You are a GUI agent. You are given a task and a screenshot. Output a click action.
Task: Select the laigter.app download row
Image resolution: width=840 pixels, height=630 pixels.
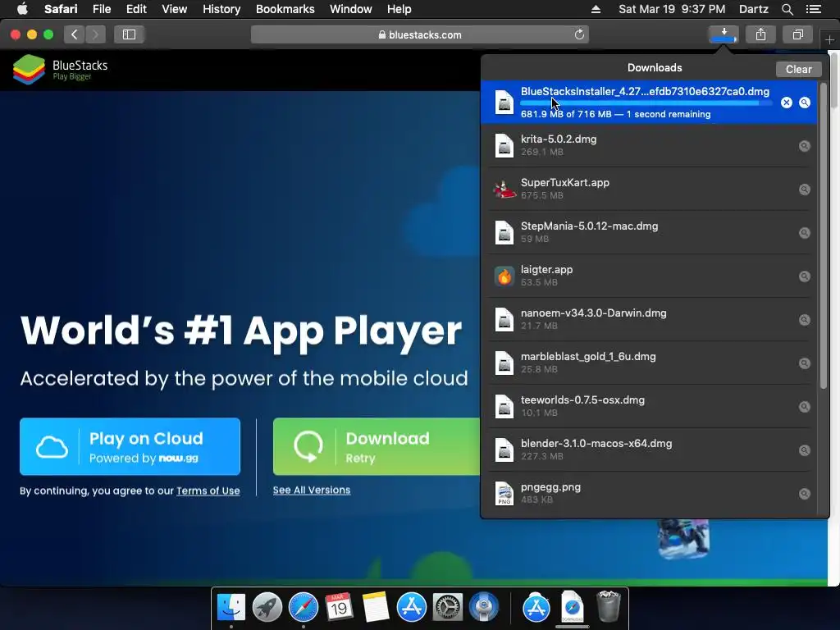pyautogui.click(x=650, y=276)
